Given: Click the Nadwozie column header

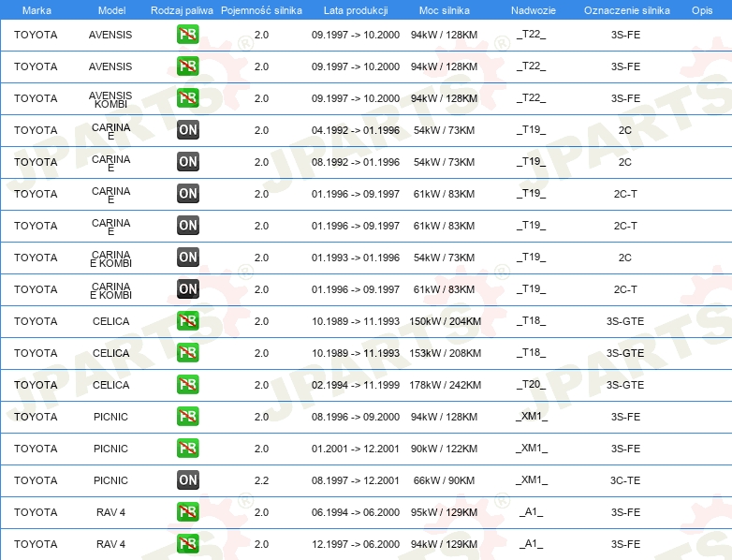Looking at the screenshot, I should 534,10.
